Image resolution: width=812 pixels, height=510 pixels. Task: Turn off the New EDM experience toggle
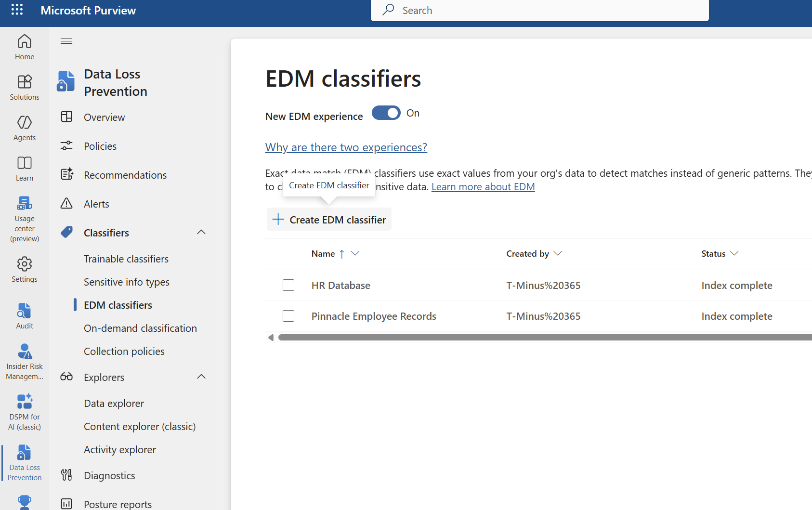(x=386, y=113)
